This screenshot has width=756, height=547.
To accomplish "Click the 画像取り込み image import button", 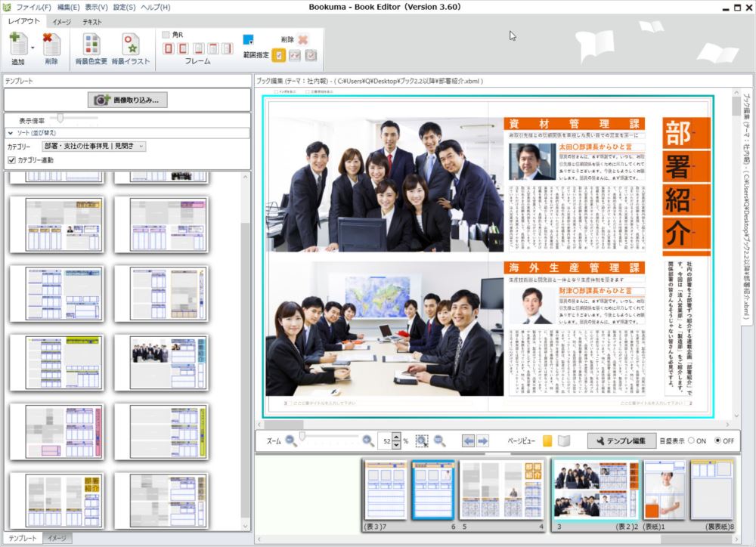I will (129, 100).
